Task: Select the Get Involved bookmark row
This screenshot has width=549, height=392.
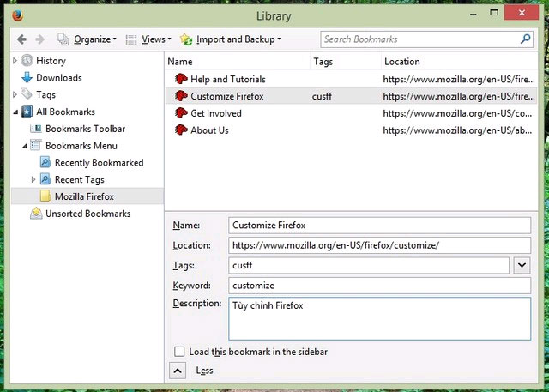Action: point(215,113)
